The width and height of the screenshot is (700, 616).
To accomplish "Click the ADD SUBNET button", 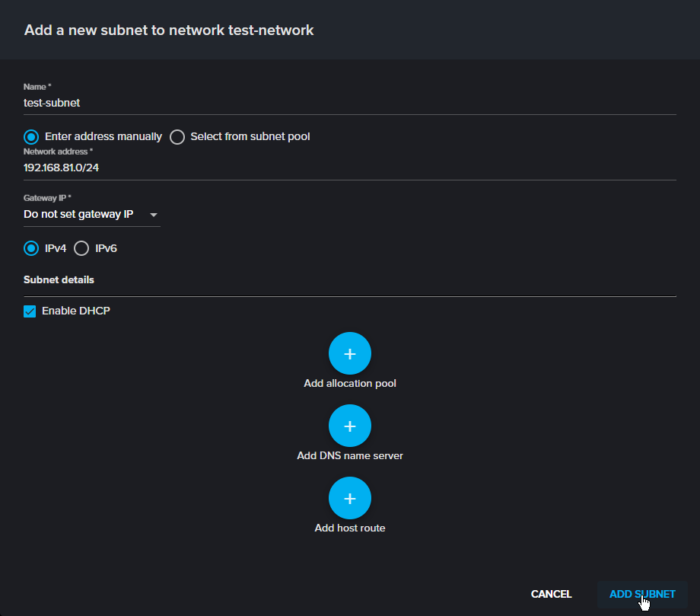I will pos(642,594).
